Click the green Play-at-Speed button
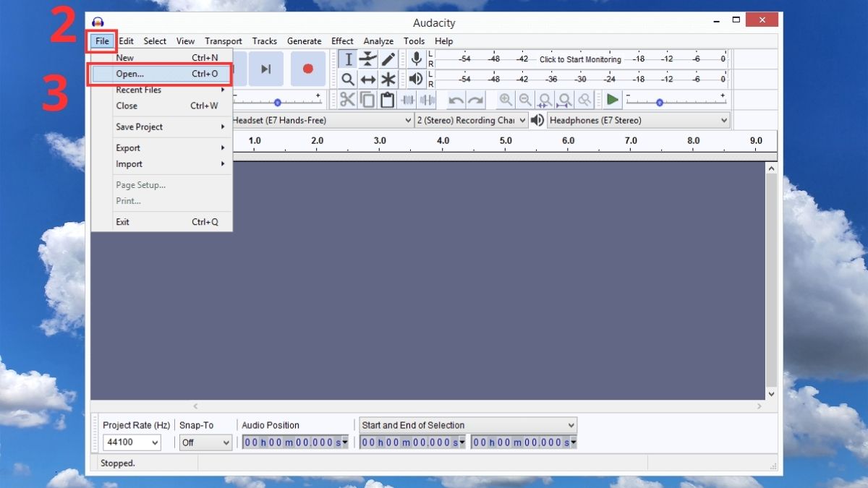 tap(613, 100)
